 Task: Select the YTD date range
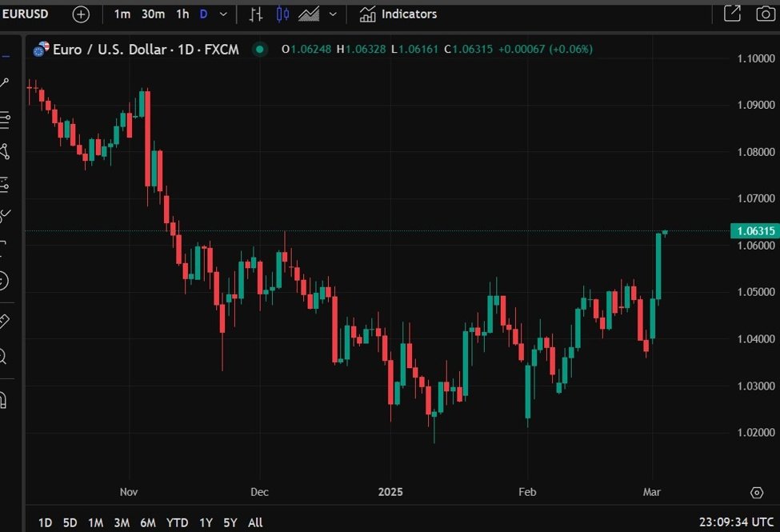(x=177, y=522)
